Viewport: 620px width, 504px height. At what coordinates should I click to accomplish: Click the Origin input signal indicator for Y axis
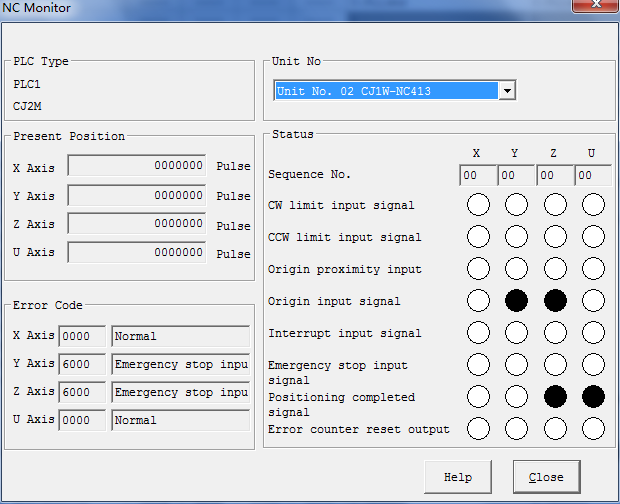(x=516, y=301)
